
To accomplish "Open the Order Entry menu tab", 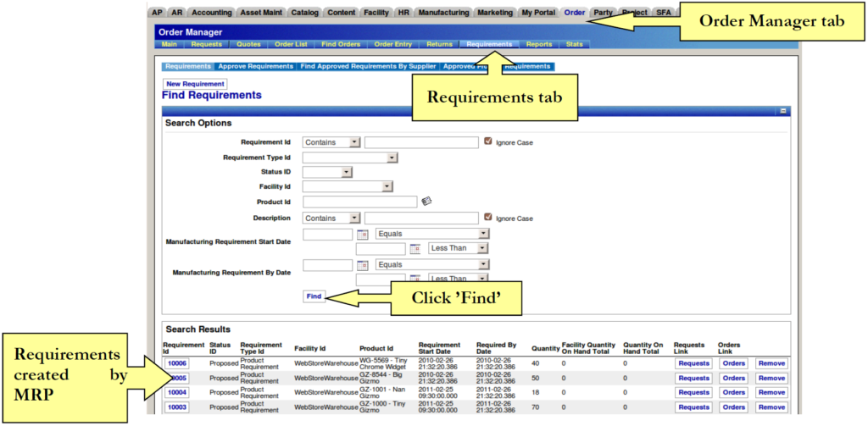I will [x=392, y=44].
